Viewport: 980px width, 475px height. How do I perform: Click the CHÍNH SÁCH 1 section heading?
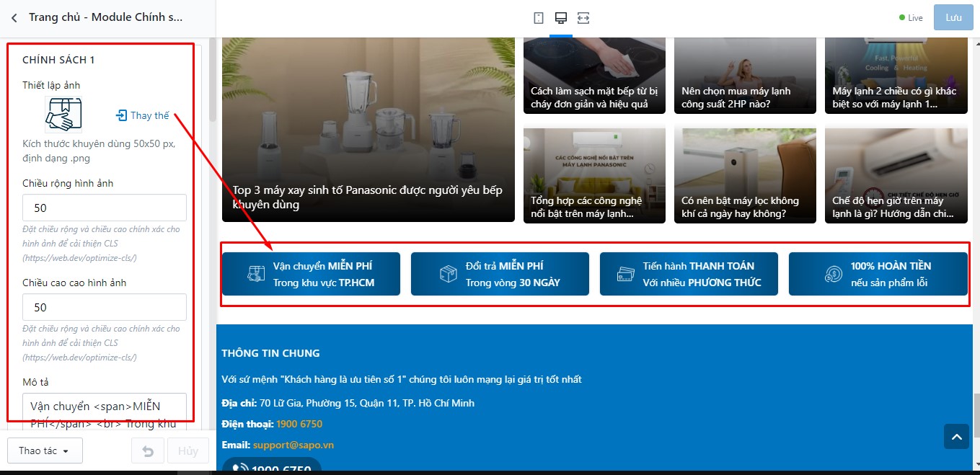(58, 60)
